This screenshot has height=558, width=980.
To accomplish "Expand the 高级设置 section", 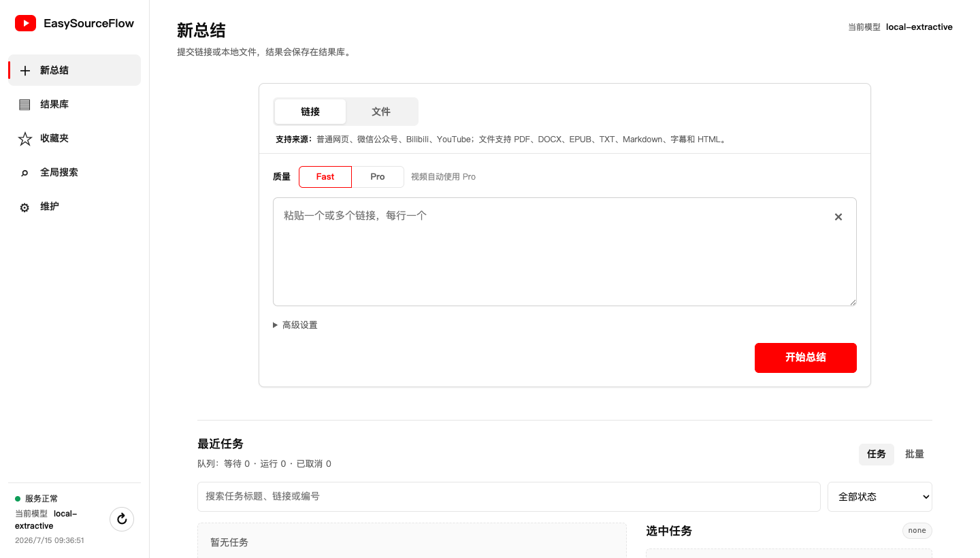I will [x=295, y=325].
